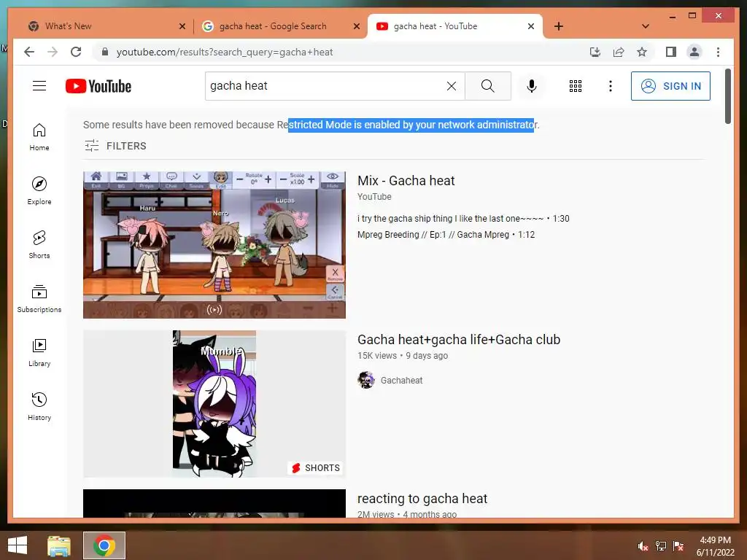Open Library in the sidebar
Image resolution: width=747 pixels, height=560 pixels.
(x=39, y=352)
